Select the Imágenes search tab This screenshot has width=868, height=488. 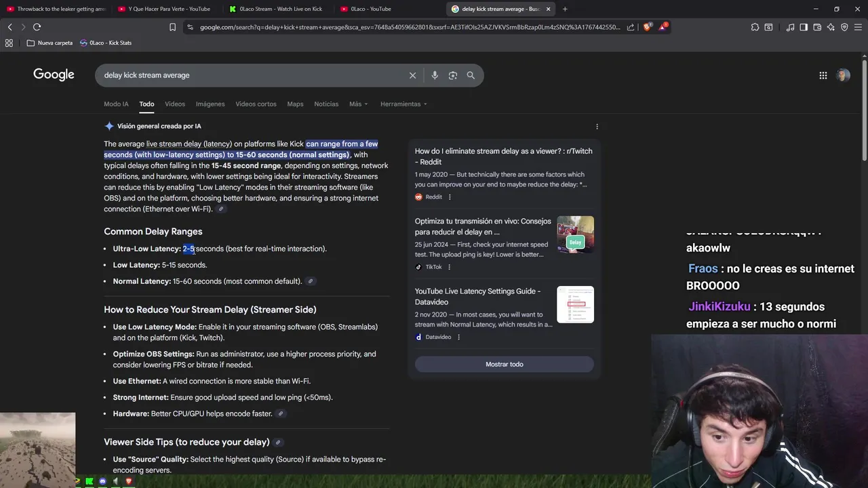point(210,104)
